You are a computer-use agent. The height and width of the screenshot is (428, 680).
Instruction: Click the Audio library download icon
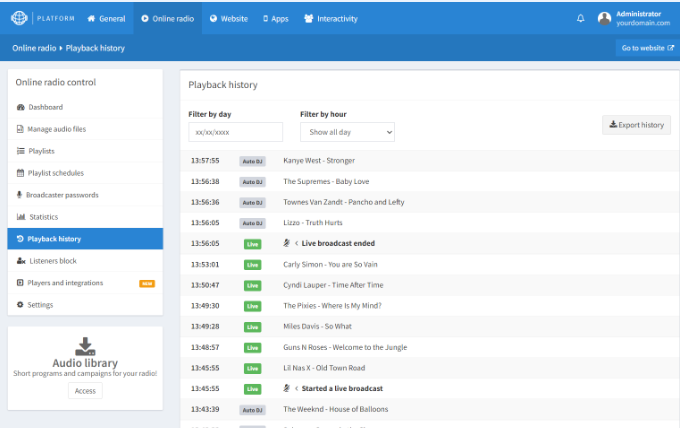tap(85, 346)
